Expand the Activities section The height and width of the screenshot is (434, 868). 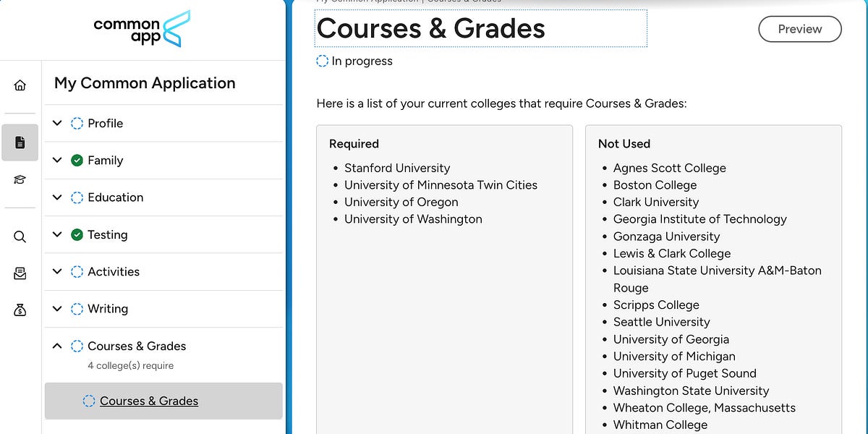click(x=57, y=271)
